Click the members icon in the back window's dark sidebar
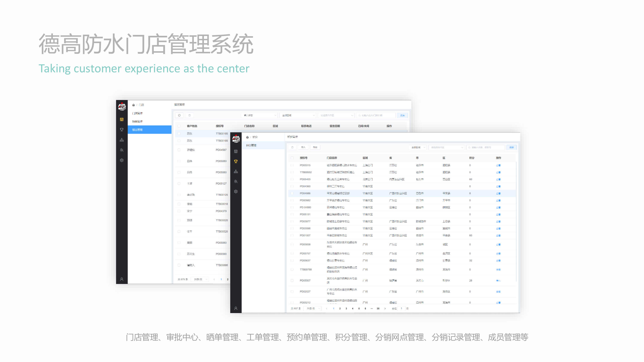 click(122, 150)
